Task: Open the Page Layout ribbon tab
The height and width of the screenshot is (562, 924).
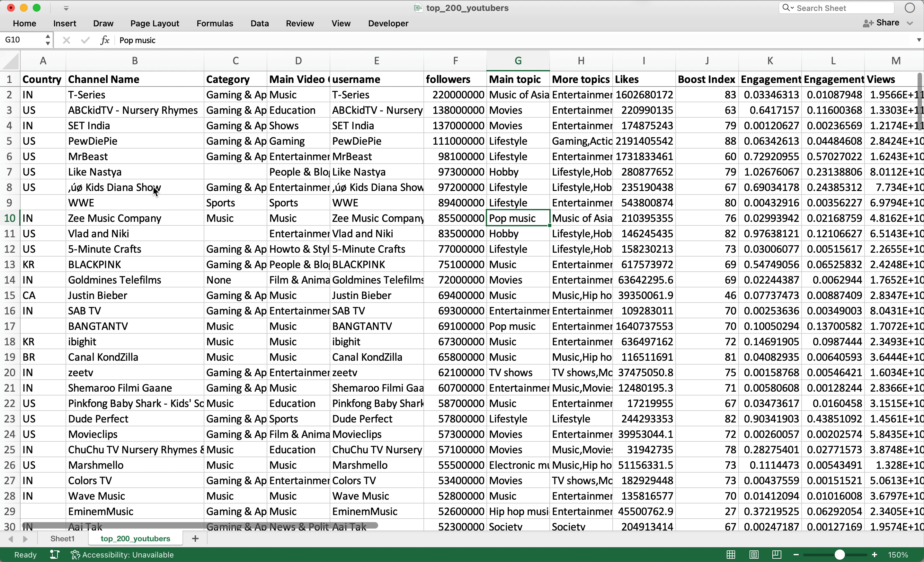Action: pos(155,23)
